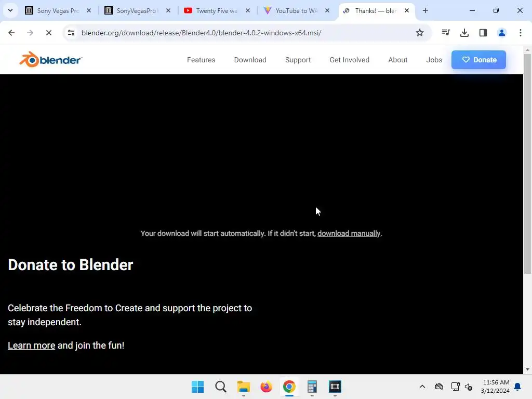This screenshot has height=399, width=532.
Task: Click the browser back arrow
Action: point(11,33)
